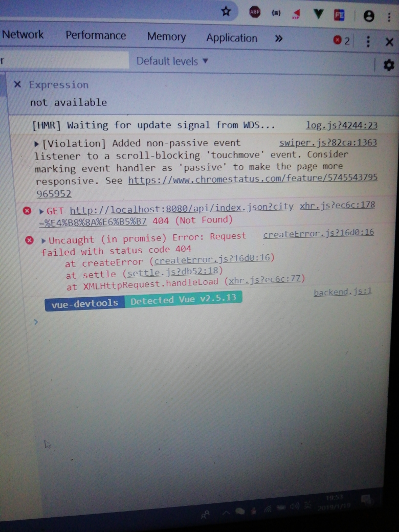Open the Default levels dropdown
The image size is (399, 532).
click(x=172, y=61)
